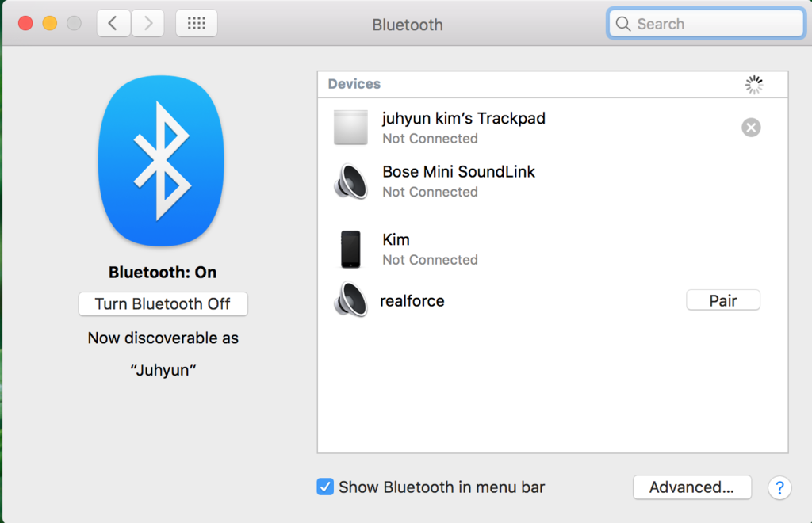Open Bluetooth help with question mark button
The height and width of the screenshot is (523, 812).
(x=779, y=487)
